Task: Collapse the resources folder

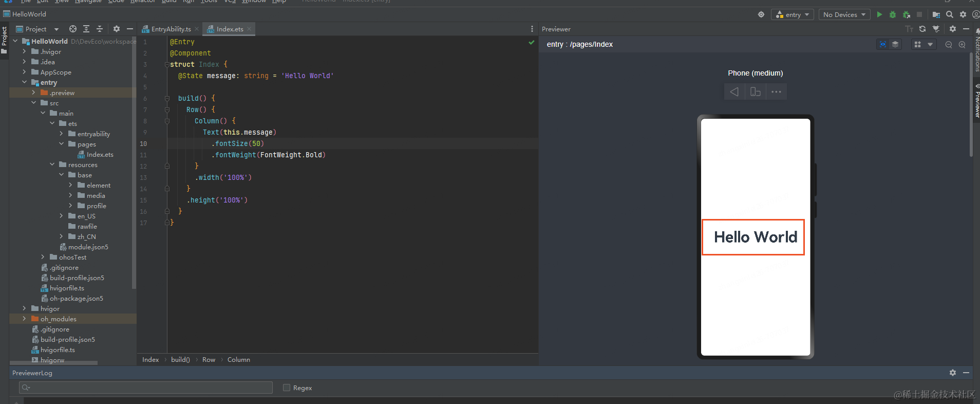Action: click(52, 164)
